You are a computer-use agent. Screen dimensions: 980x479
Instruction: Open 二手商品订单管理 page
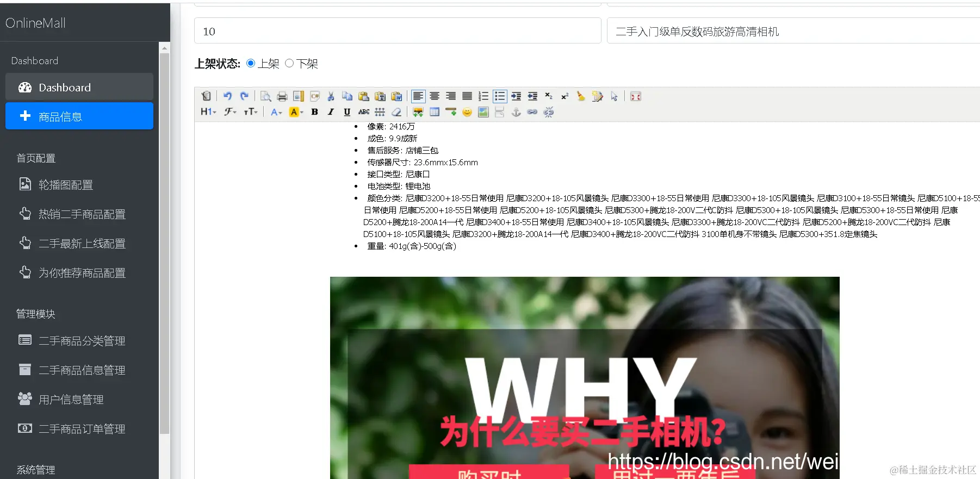tap(79, 429)
